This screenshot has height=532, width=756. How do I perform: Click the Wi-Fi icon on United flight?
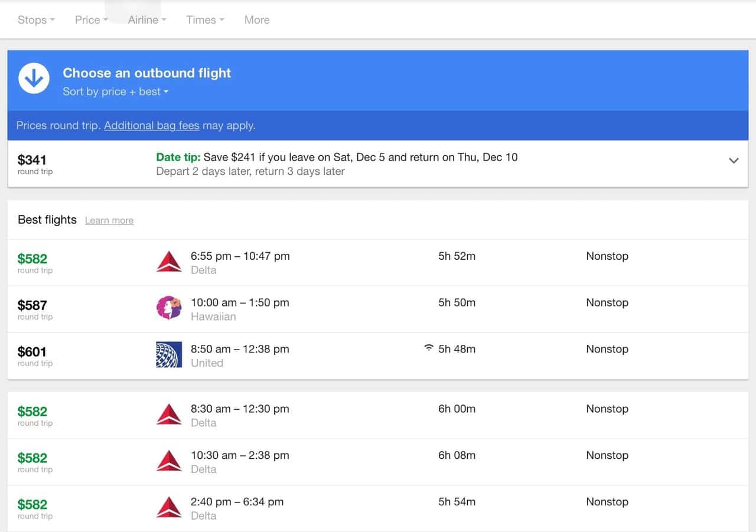point(429,348)
